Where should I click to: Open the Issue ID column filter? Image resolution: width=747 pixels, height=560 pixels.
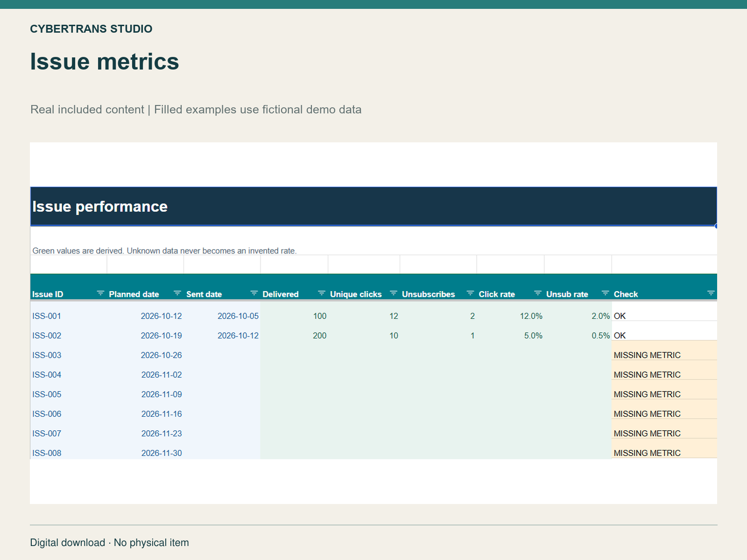click(100, 293)
